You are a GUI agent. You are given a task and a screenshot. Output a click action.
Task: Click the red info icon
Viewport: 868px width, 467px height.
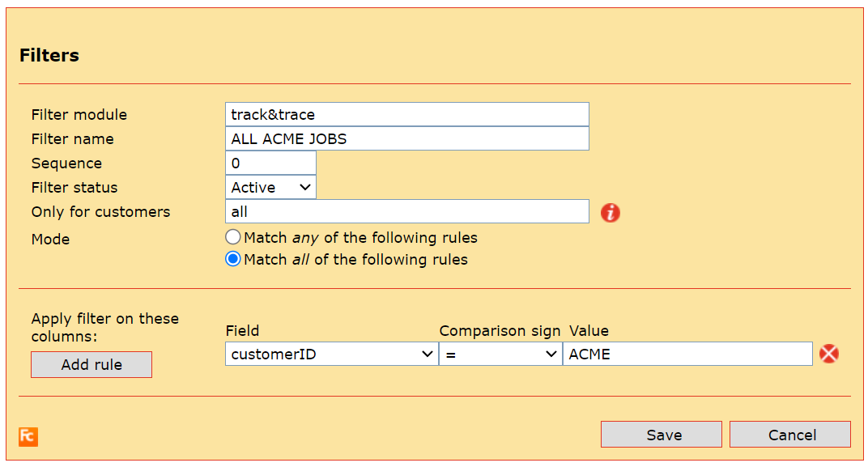tap(611, 213)
